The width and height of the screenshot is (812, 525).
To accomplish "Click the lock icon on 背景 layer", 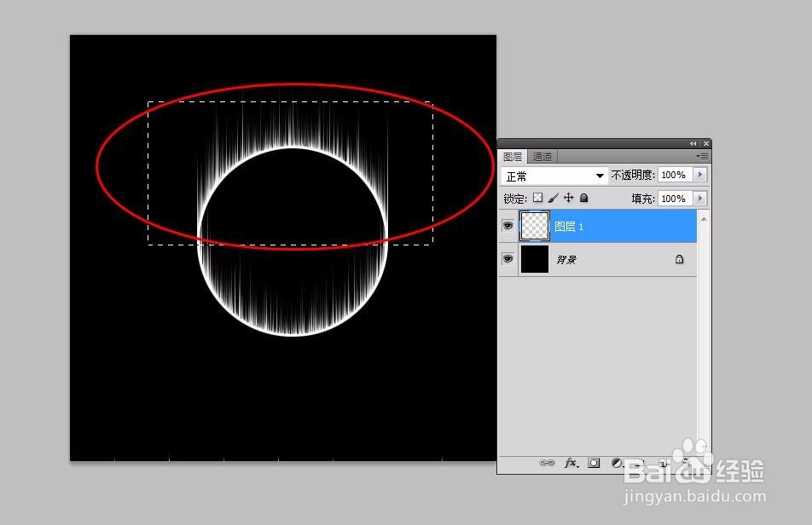I will 680,259.
